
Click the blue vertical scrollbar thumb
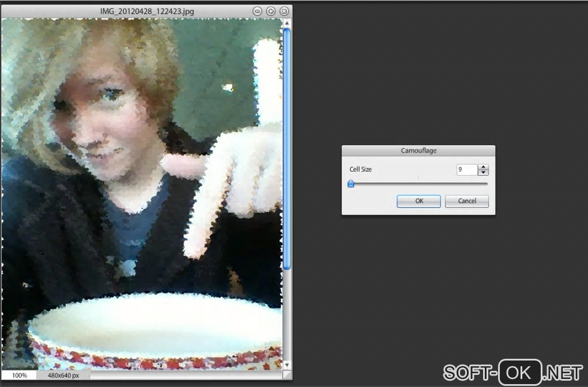[x=287, y=149]
